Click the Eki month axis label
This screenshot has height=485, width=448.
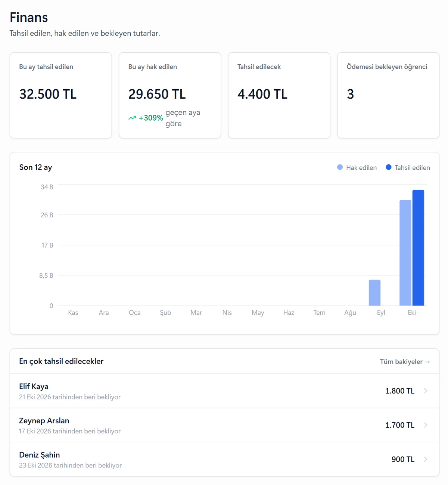point(412,313)
